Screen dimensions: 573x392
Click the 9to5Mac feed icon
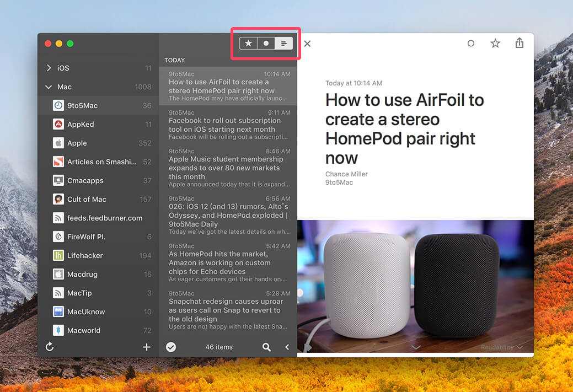point(58,105)
